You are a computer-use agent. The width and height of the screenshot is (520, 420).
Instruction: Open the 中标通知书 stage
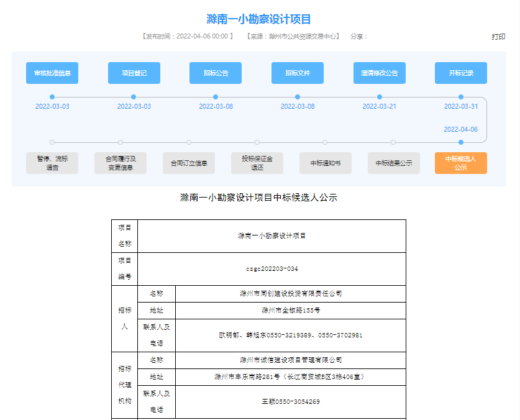[x=325, y=163]
